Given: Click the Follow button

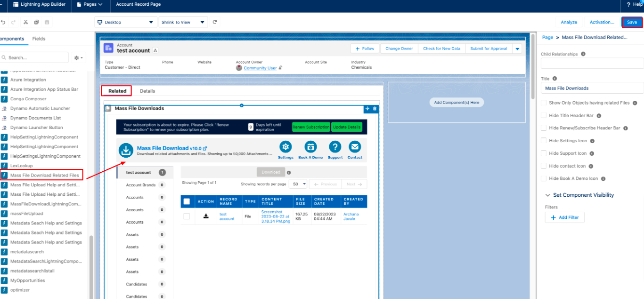Looking at the screenshot, I should [x=365, y=49].
